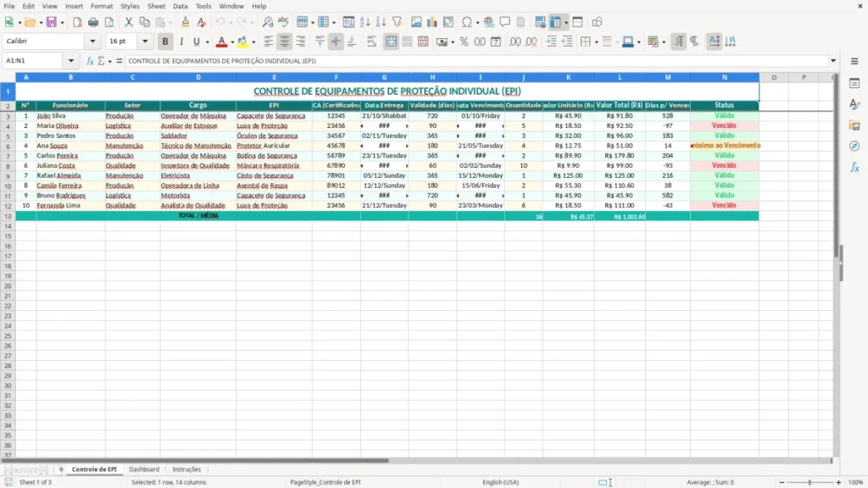Click the zoom slider handle
Screen dimensions: 868x488
point(810,482)
